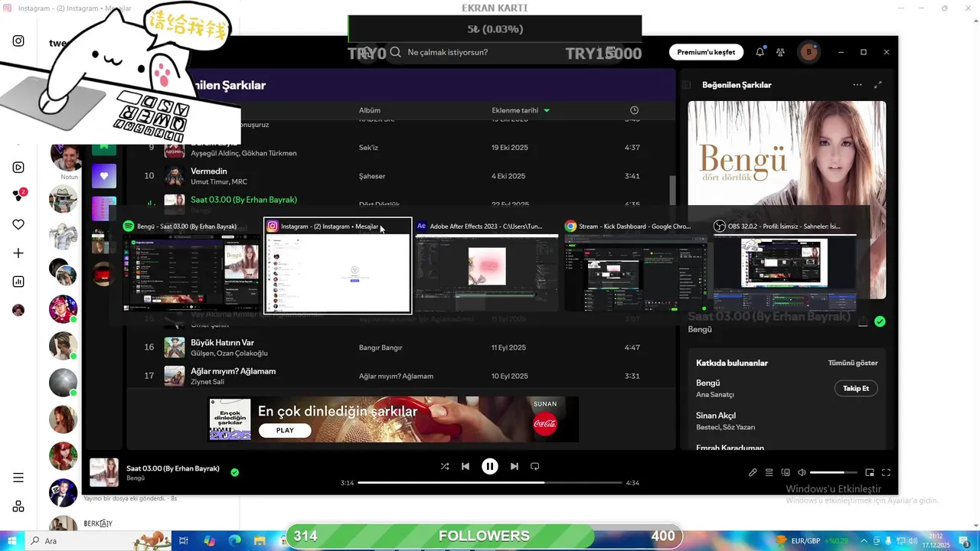980x551 pixels.
Task: Click PLAY on the Coca-Cola ad banner
Action: (285, 430)
